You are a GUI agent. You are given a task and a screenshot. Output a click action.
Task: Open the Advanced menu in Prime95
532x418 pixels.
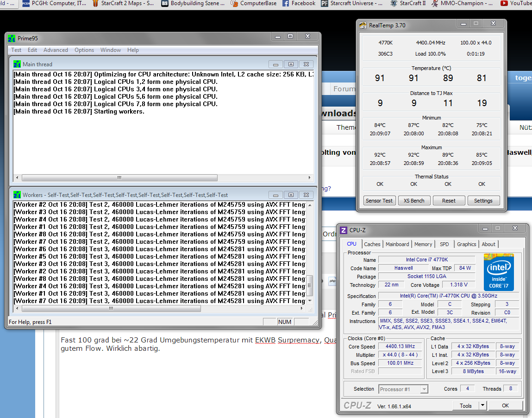tap(56, 50)
